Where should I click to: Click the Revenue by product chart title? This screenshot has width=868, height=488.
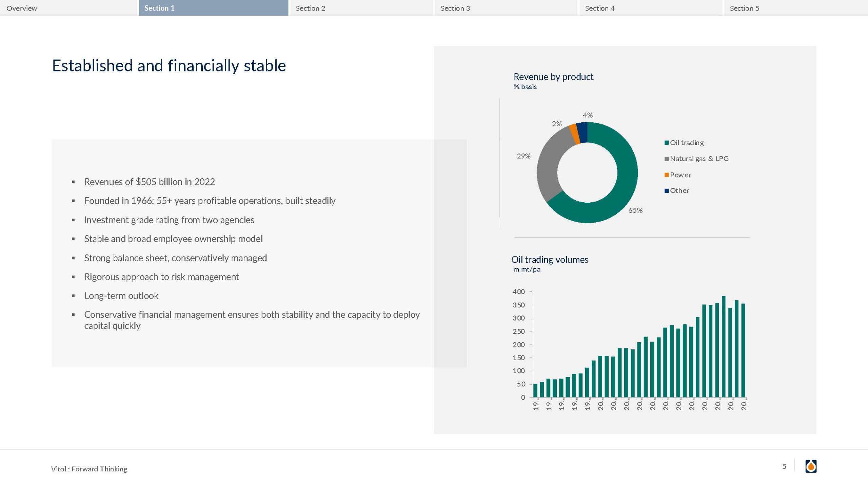coord(553,77)
